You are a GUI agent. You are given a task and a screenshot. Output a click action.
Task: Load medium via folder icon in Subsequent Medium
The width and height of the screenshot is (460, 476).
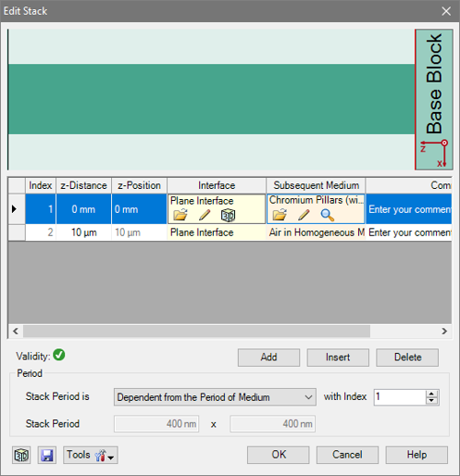coord(280,214)
